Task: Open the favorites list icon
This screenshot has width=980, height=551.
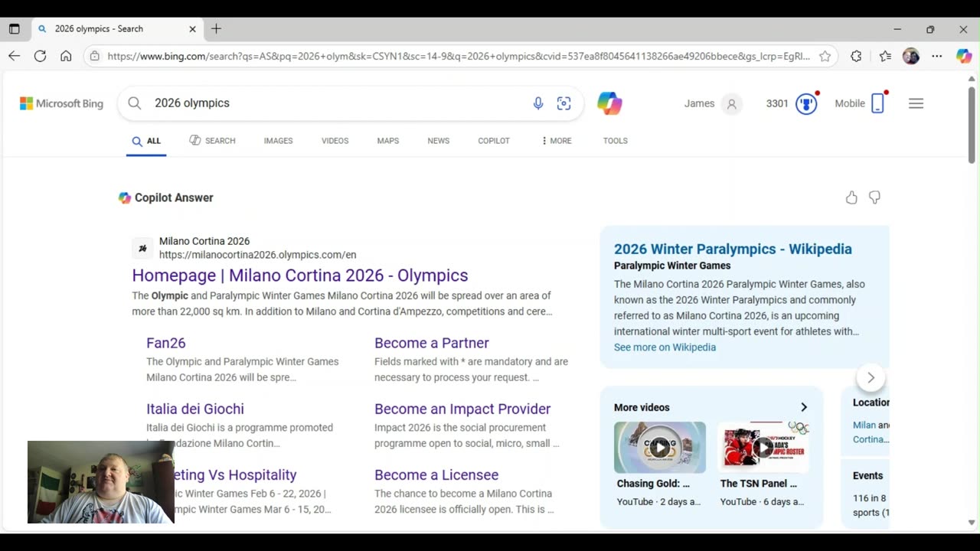Action: click(x=885, y=56)
